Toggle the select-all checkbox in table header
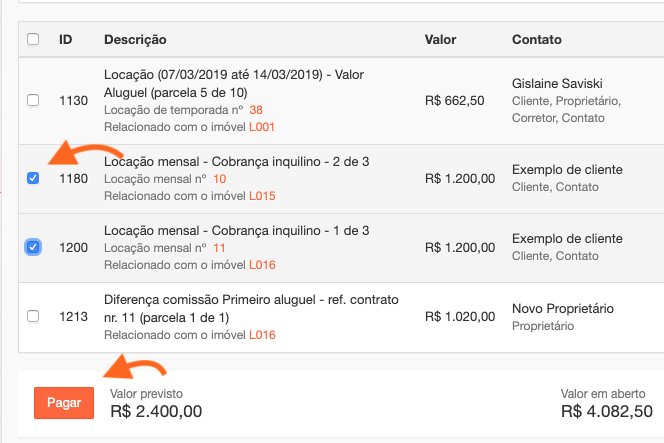Viewport: 664px width, 443px height. (x=33, y=40)
